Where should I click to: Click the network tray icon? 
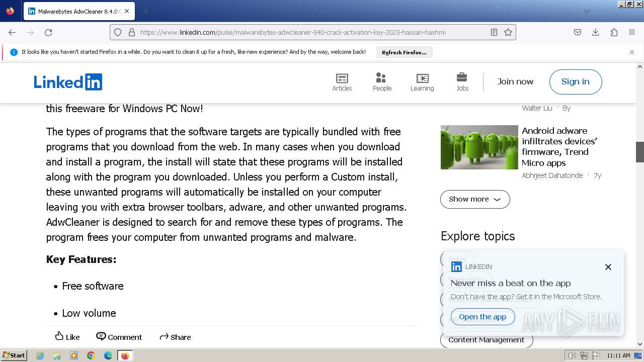pos(584,355)
